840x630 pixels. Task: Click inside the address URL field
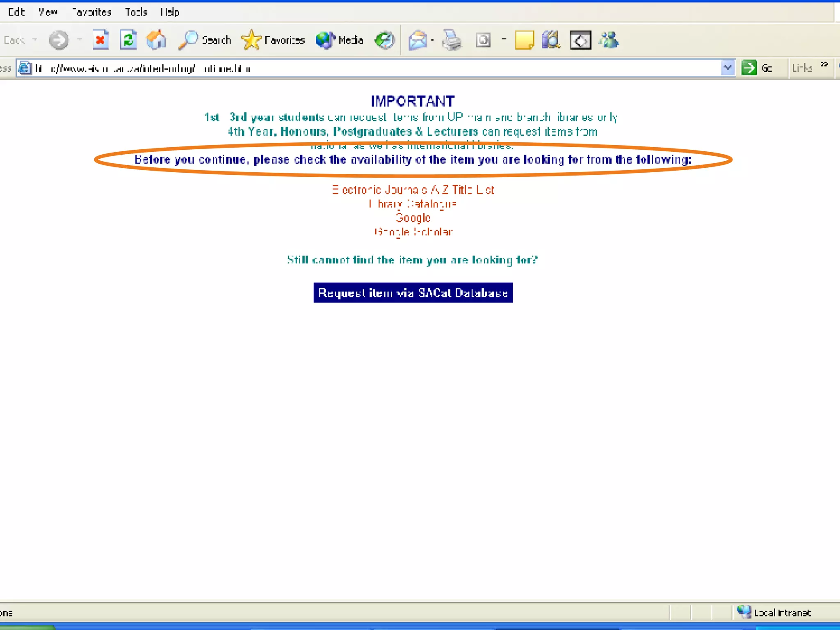[x=369, y=68]
